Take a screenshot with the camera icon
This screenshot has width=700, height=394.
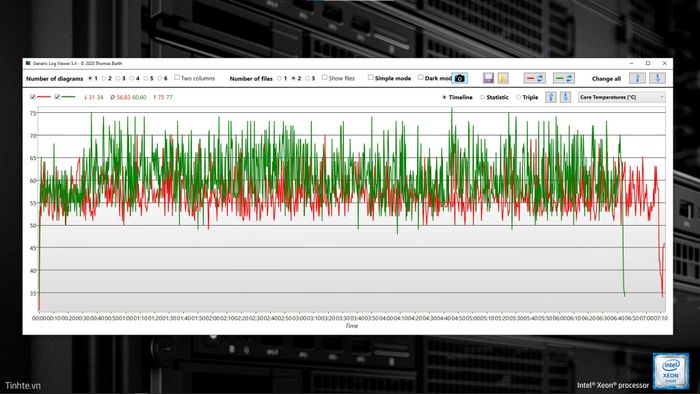pos(459,79)
